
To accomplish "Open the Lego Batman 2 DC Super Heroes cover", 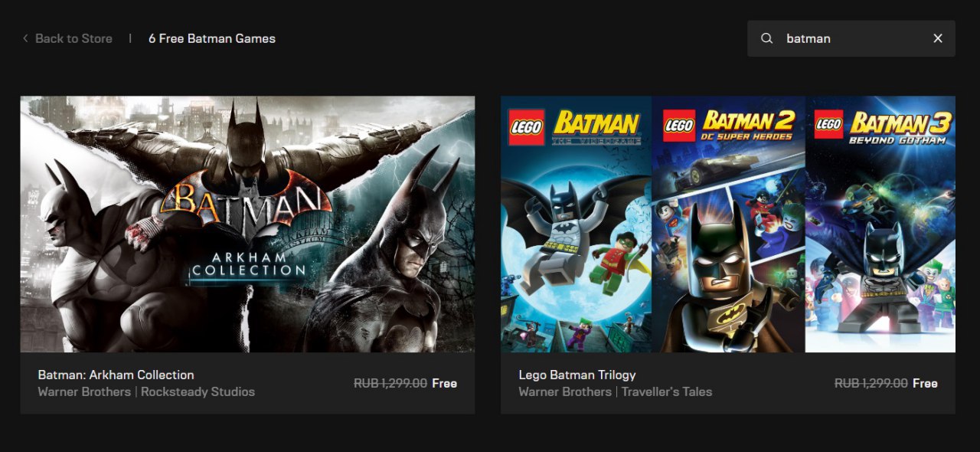I will tap(728, 224).
